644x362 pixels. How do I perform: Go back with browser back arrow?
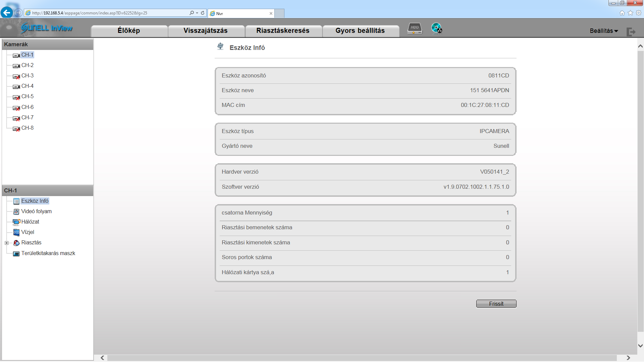tap(7, 13)
